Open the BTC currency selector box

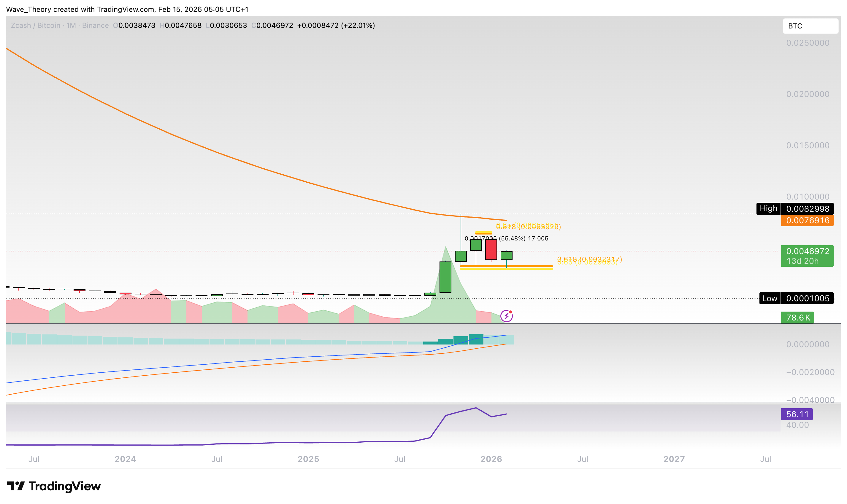click(810, 26)
